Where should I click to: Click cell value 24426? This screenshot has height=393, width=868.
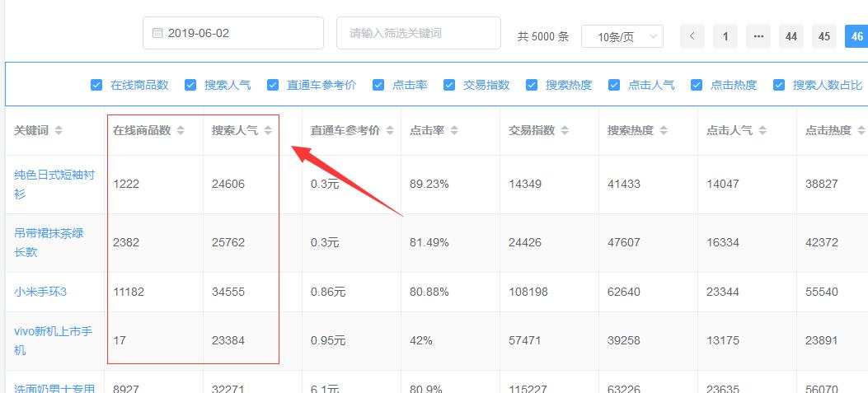pos(525,242)
